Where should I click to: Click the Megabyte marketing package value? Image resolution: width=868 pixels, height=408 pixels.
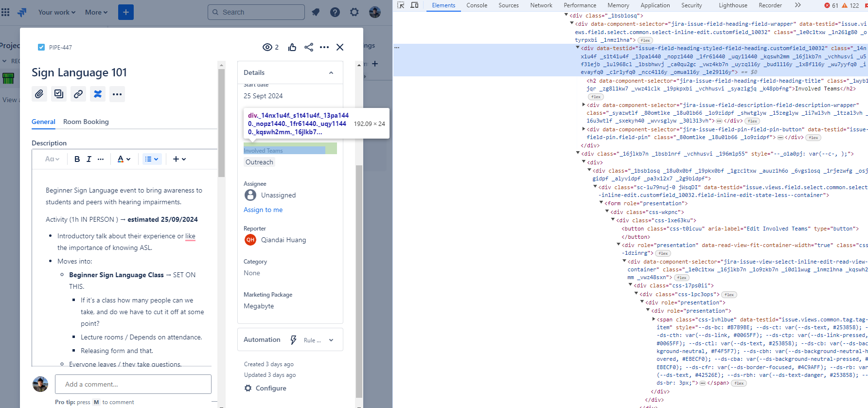click(259, 306)
